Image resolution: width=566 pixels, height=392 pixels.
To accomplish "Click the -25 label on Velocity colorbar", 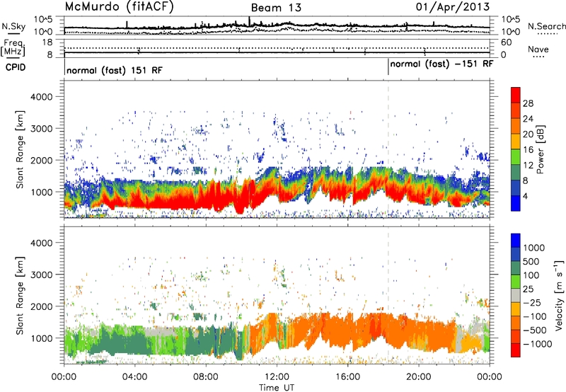I will pos(531,302).
